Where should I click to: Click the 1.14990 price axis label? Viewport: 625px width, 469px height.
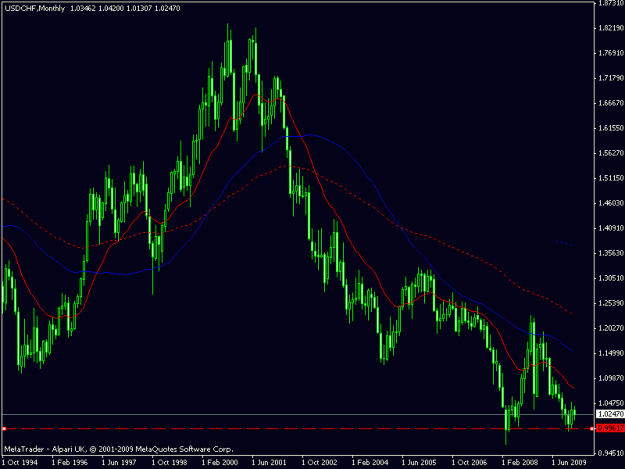pyautogui.click(x=611, y=353)
